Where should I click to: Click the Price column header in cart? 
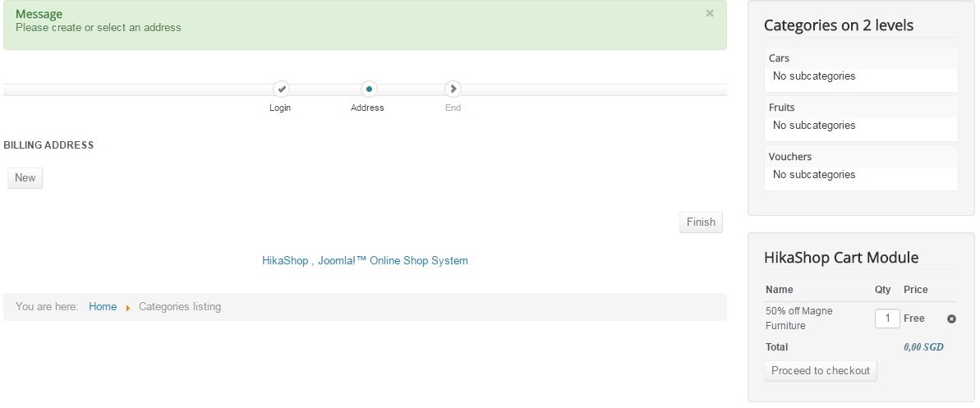click(x=916, y=290)
